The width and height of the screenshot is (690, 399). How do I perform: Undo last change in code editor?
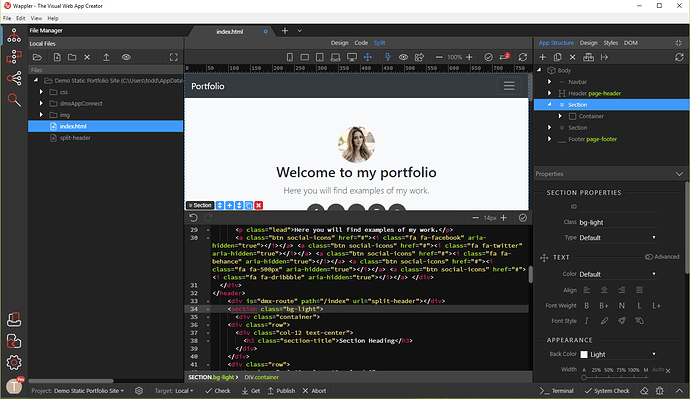(193, 218)
